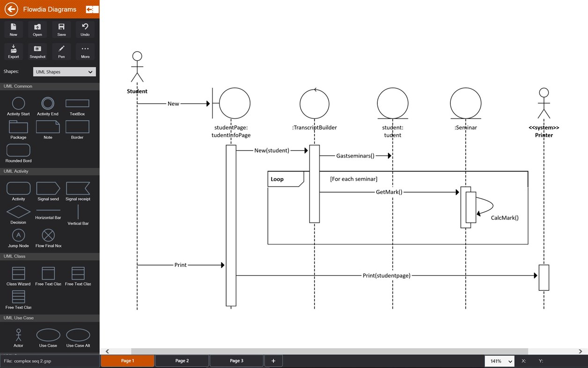
Task: Open the zoom level dropdown
Action: point(499,361)
